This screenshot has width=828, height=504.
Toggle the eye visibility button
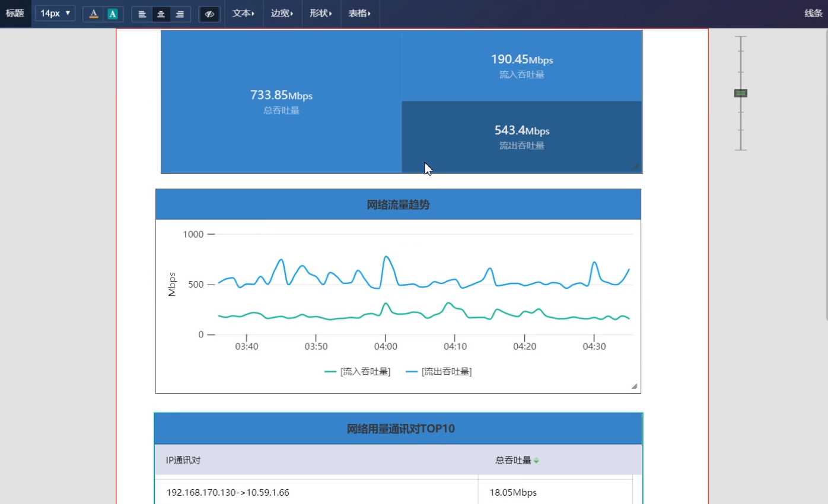209,14
